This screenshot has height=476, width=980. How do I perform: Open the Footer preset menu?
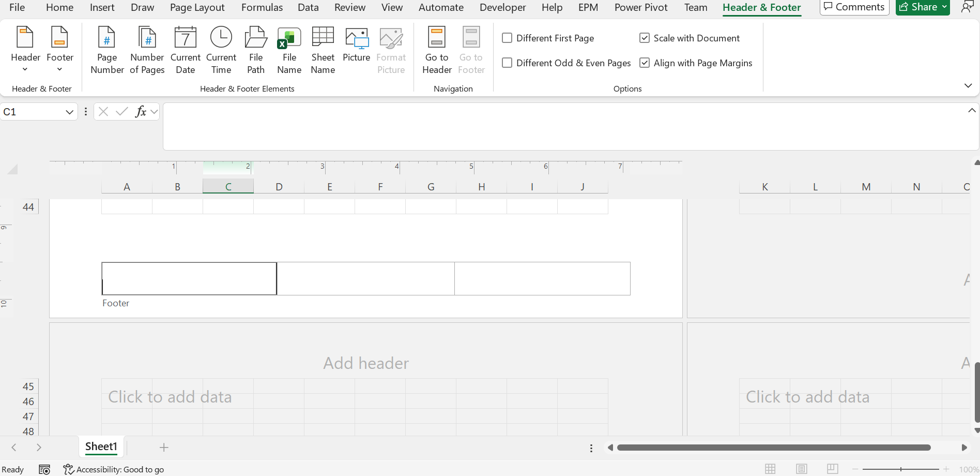60,50
